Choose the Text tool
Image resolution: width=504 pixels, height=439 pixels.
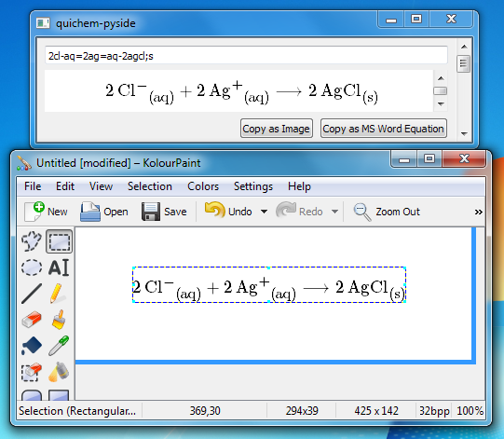pos(59,268)
